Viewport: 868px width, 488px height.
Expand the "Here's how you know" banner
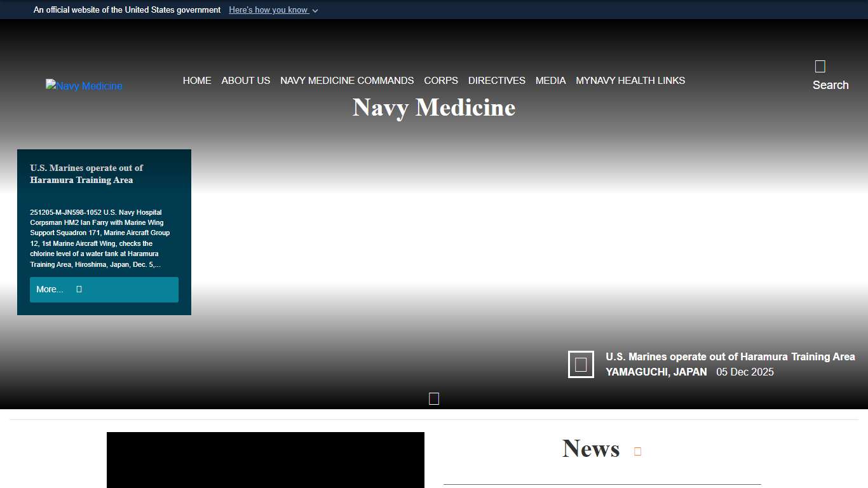pyautogui.click(x=273, y=10)
